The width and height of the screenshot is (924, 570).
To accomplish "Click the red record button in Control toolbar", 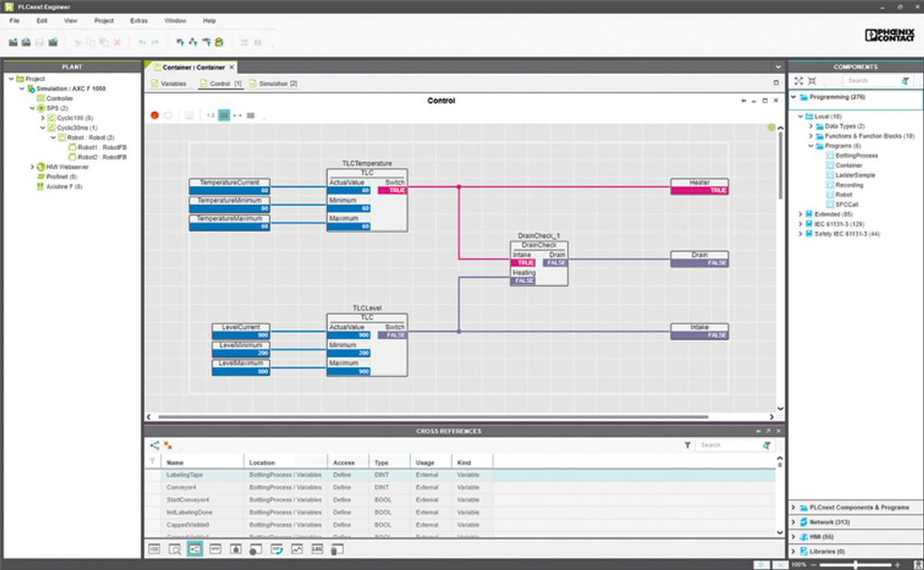I will [x=154, y=115].
